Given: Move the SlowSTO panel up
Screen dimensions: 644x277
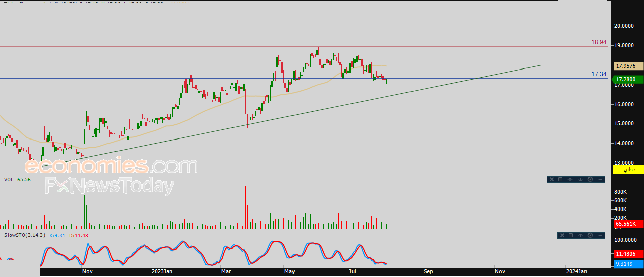Looking at the screenshot, I should click(x=580, y=235).
